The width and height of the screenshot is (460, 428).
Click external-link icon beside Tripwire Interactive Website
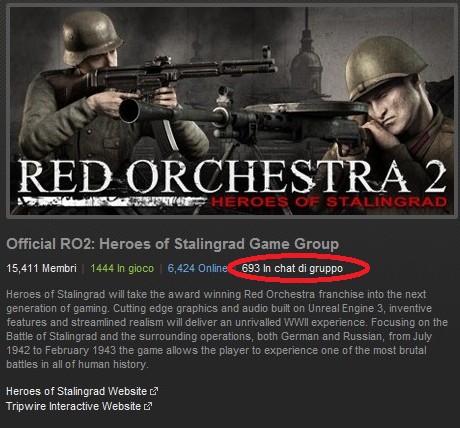pyautogui.click(x=148, y=406)
